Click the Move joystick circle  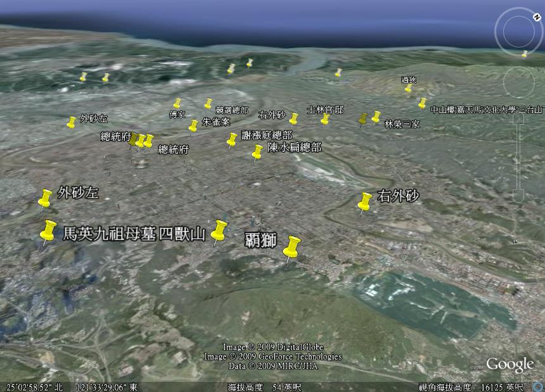tap(519, 83)
